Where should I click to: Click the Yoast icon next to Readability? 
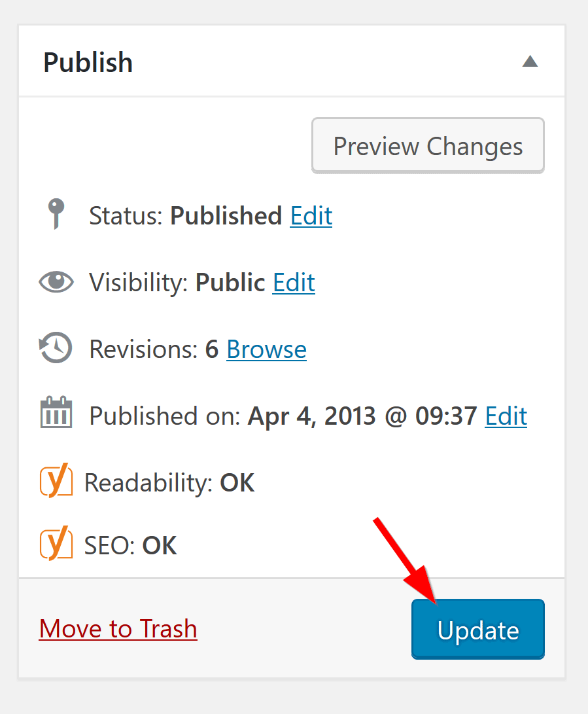(x=56, y=482)
